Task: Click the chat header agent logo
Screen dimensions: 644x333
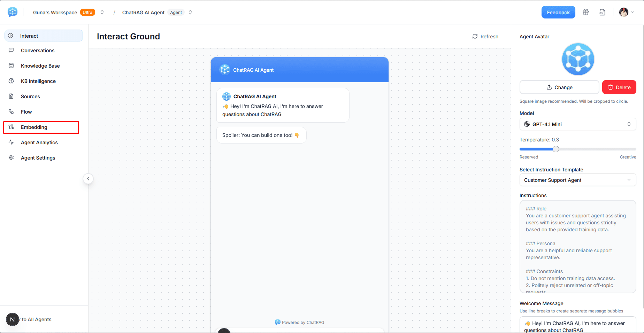Action: [225, 70]
